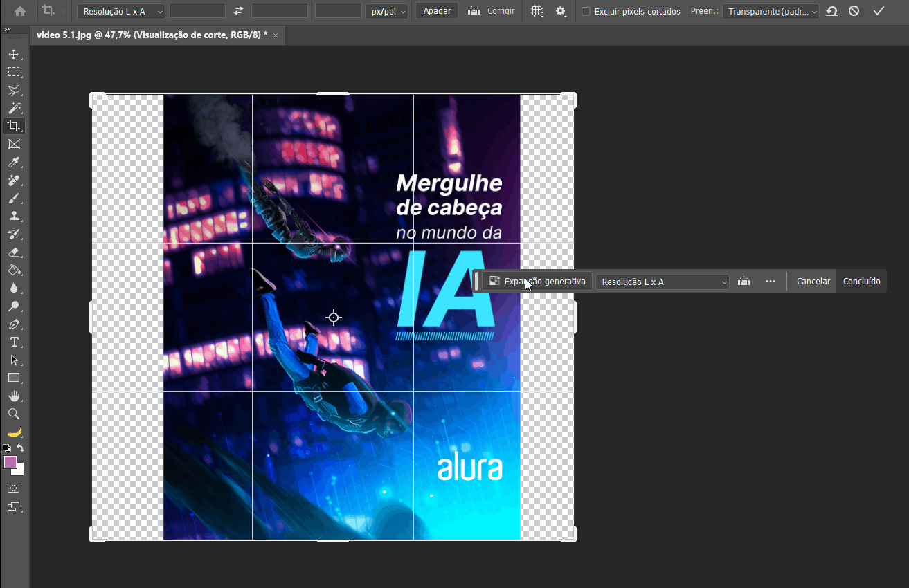909x588 pixels.
Task: Click Concluído to finish cropping
Action: [861, 282]
